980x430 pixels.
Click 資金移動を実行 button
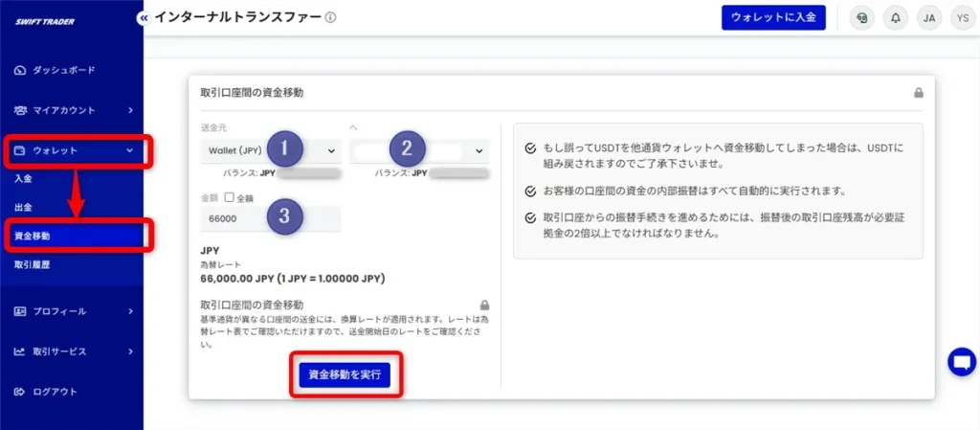click(345, 375)
